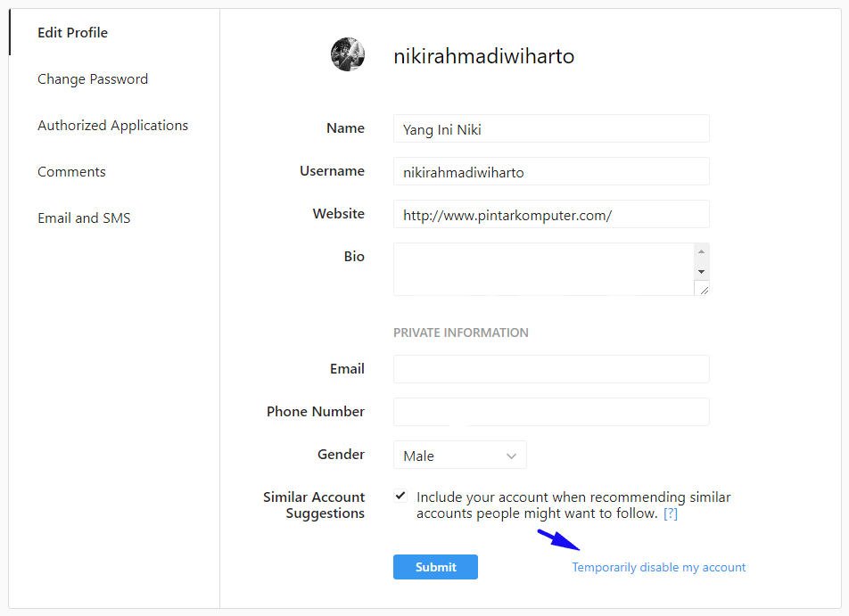Click the Website input field
Image resolution: width=849 pixels, height=616 pixels.
pyautogui.click(x=551, y=214)
